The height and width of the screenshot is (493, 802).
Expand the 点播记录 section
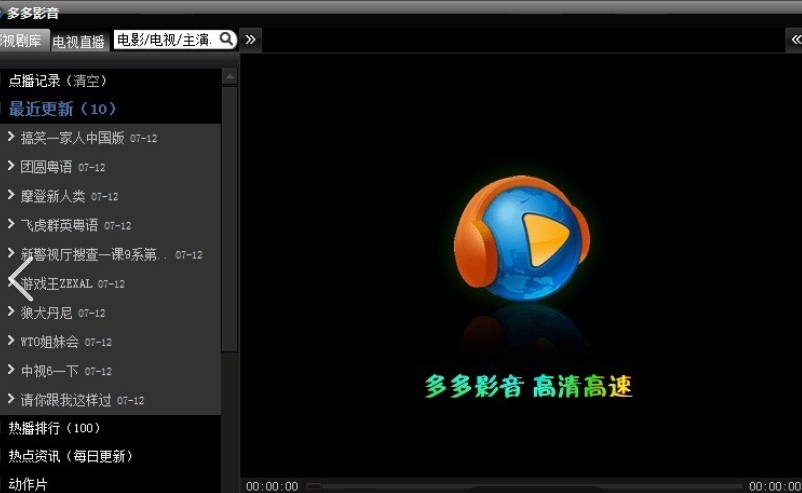[35, 80]
